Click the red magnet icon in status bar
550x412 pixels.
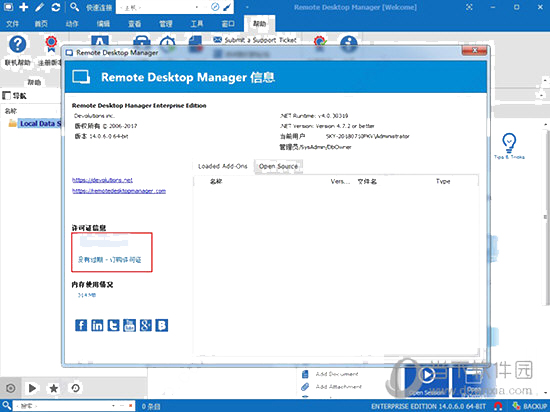[498, 406]
